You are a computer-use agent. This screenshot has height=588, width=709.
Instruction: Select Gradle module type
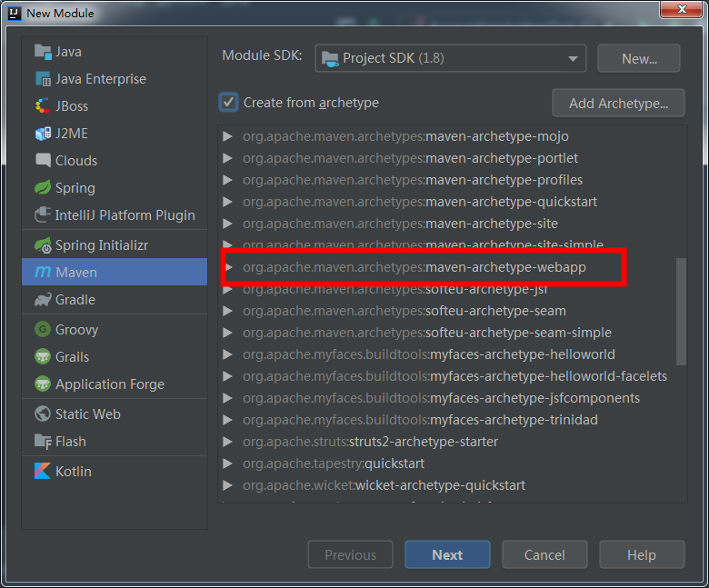(x=115, y=300)
